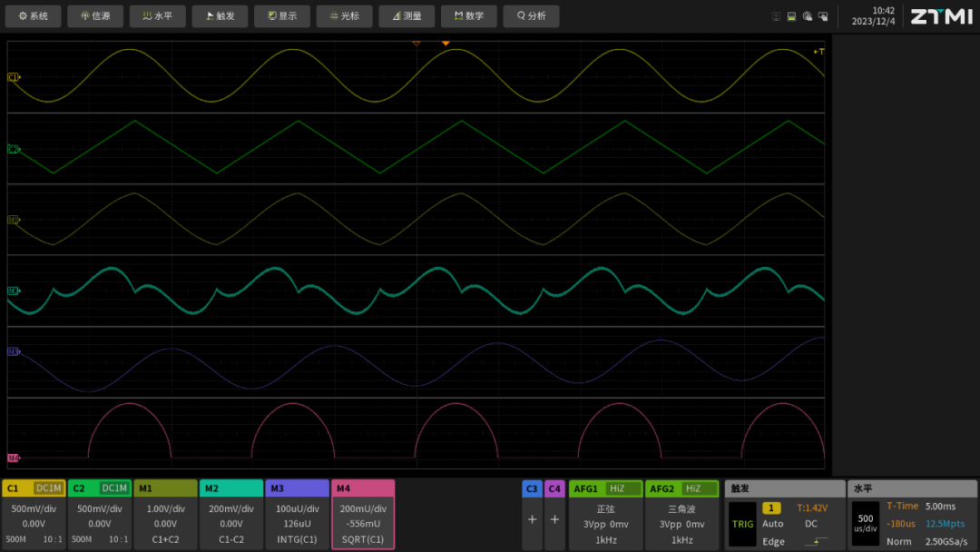Image resolution: width=980 pixels, height=552 pixels.
Task: Open M4 SQRT(C1) math channel settings
Action: [x=363, y=514]
